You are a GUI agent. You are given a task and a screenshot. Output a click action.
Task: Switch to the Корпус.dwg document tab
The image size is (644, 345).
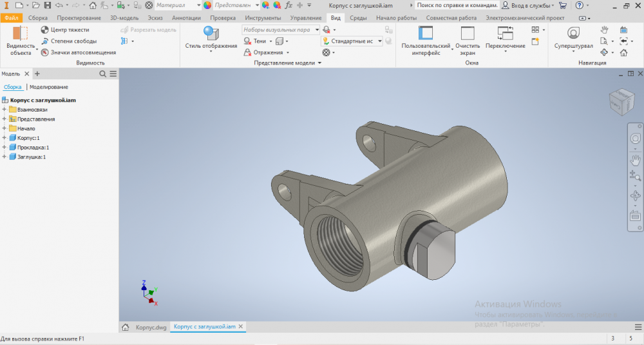[x=151, y=328]
